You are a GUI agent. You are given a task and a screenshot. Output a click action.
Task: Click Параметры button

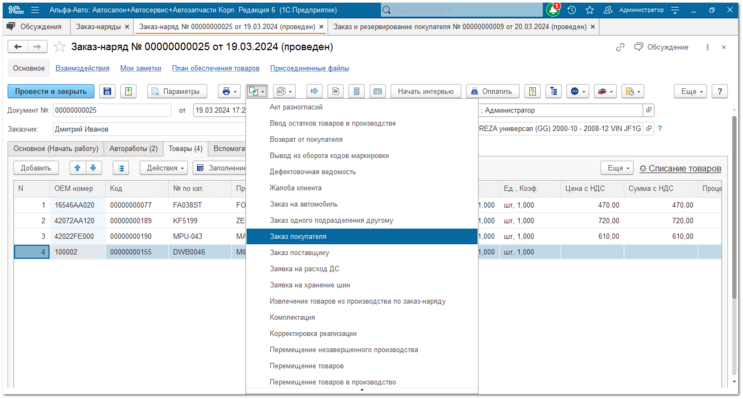point(177,91)
